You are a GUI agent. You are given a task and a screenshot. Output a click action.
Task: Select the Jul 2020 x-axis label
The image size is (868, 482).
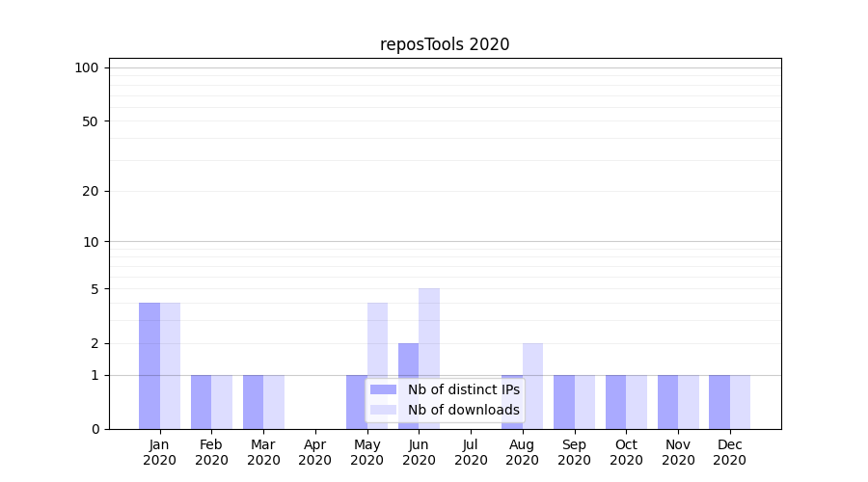(x=471, y=452)
